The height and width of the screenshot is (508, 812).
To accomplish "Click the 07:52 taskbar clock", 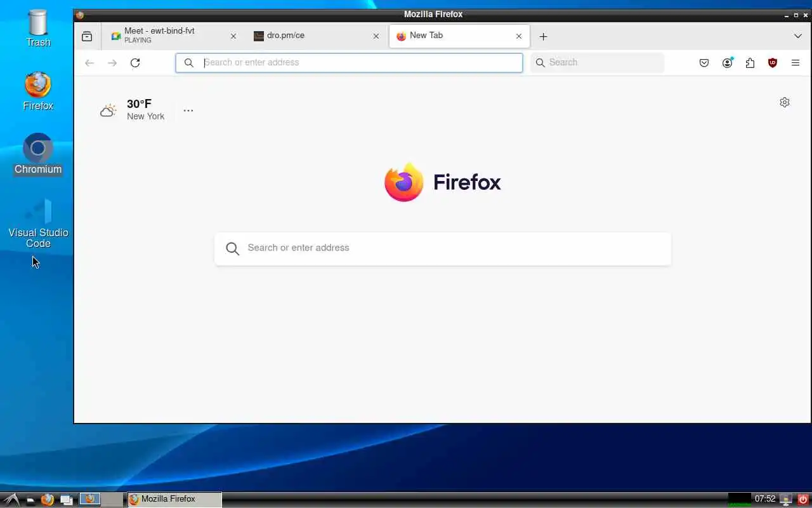I will click(x=765, y=499).
